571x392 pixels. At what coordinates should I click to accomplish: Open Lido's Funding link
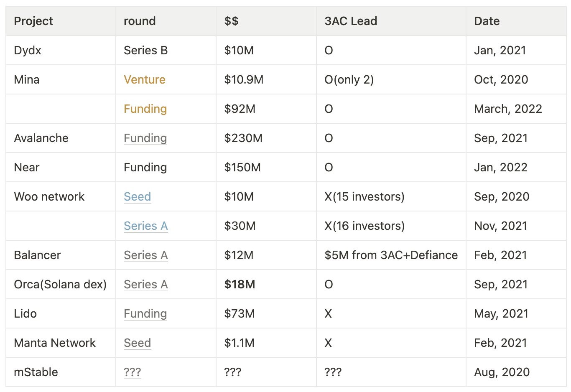tap(145, 313)
